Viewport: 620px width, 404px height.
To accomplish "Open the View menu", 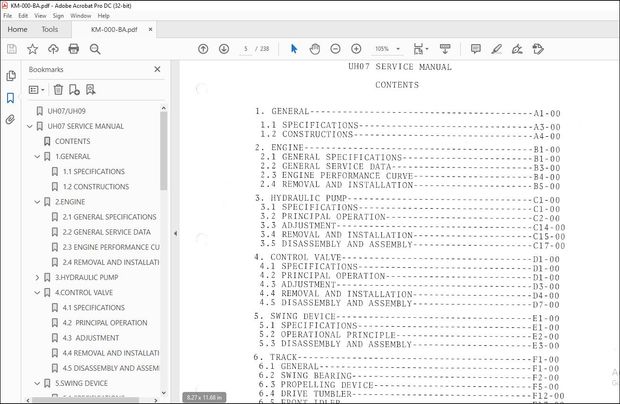I will 39,16.
